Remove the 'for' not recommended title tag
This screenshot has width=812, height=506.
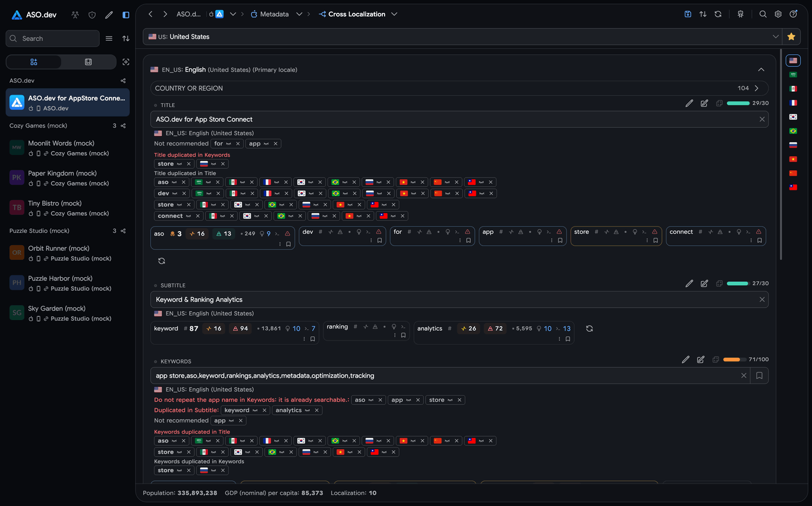pyautogui.click(x=237, y=144)
